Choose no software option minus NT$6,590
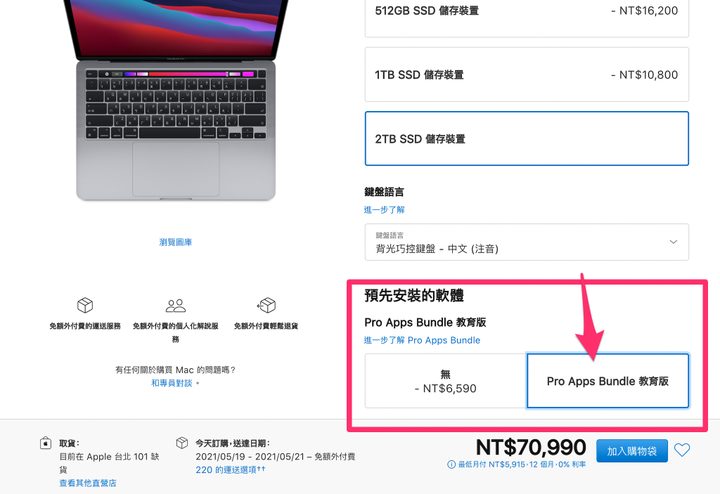 tap(445, 381)
